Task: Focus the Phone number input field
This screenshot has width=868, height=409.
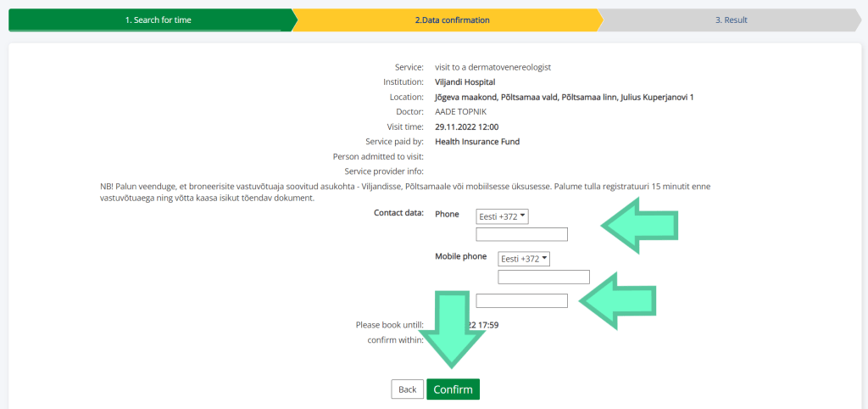Action: pos(521,234)
